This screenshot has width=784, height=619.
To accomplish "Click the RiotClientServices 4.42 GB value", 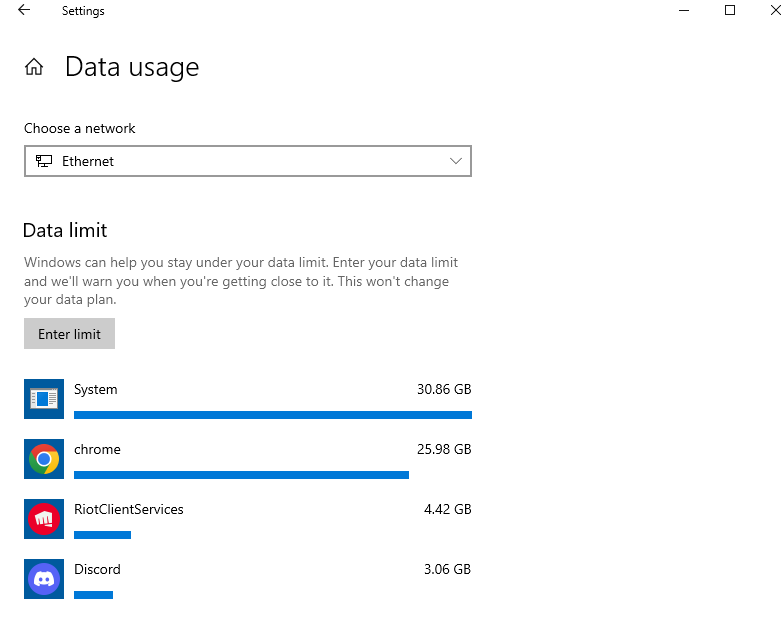I will point(447,509).
